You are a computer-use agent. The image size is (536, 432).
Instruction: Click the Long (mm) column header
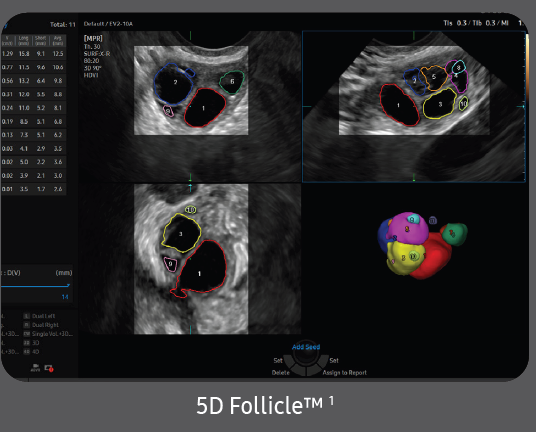(24, 41)
